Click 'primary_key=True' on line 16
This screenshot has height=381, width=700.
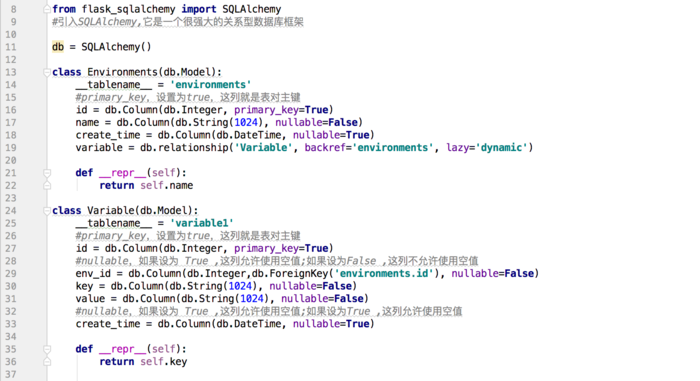tap(281, 110)
